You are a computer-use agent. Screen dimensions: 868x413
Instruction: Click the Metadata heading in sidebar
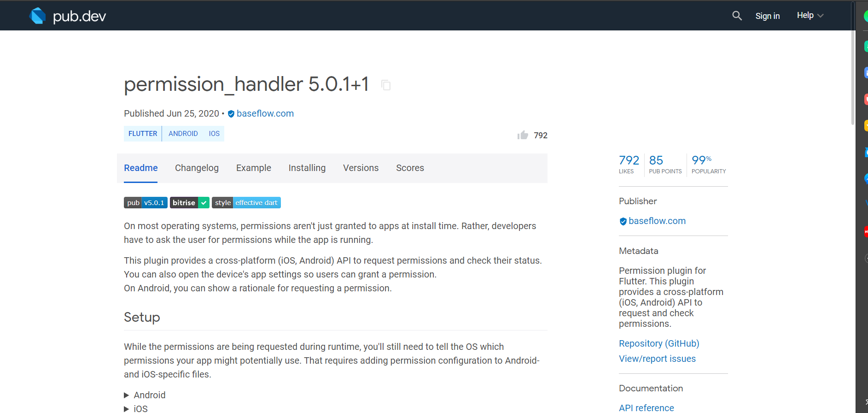tap(639, 251)
